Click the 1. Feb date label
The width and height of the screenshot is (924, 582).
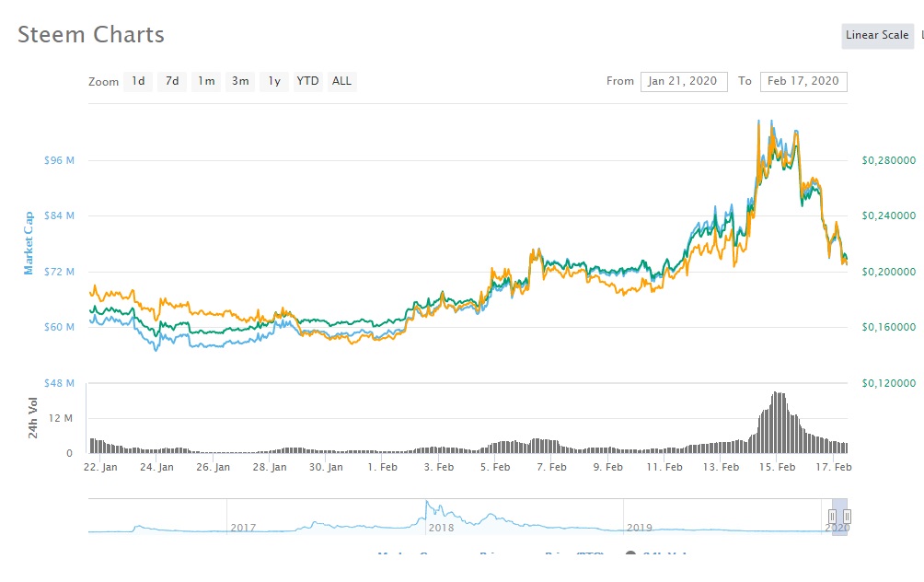click(383, 467)
